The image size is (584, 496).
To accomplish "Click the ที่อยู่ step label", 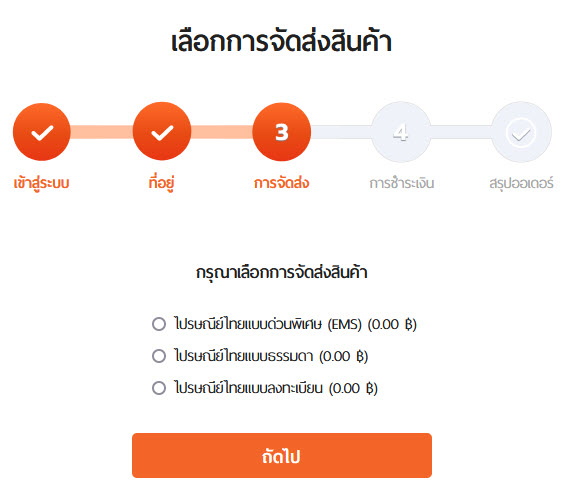I will pos(162,182).
